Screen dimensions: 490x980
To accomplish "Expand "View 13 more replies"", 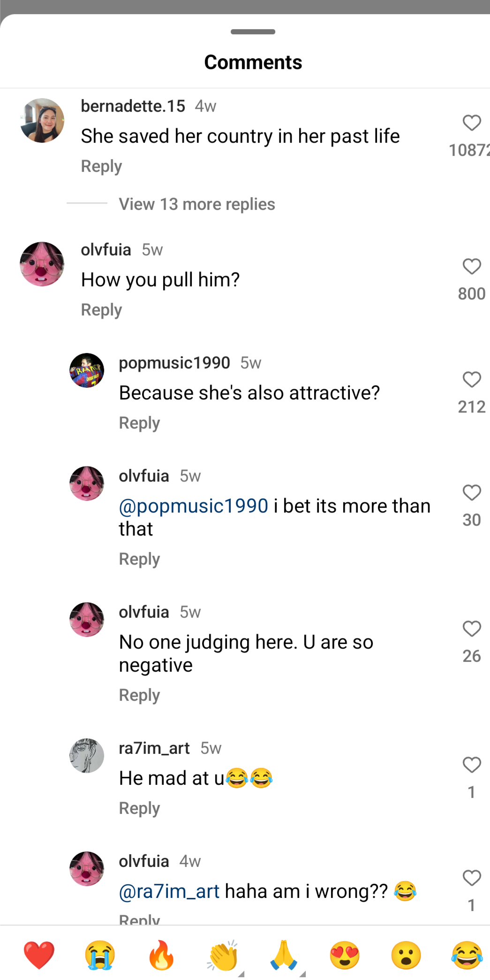I will click(196, 204).
